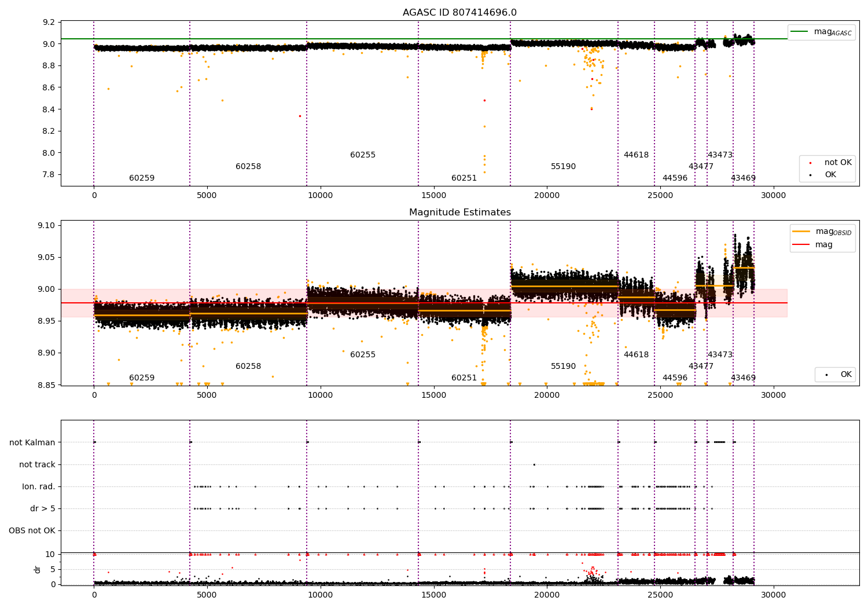Click the 'not Kalman' row label
This screenshot has width=868, height=608.
pyautogui.click(x=32, y=443)
